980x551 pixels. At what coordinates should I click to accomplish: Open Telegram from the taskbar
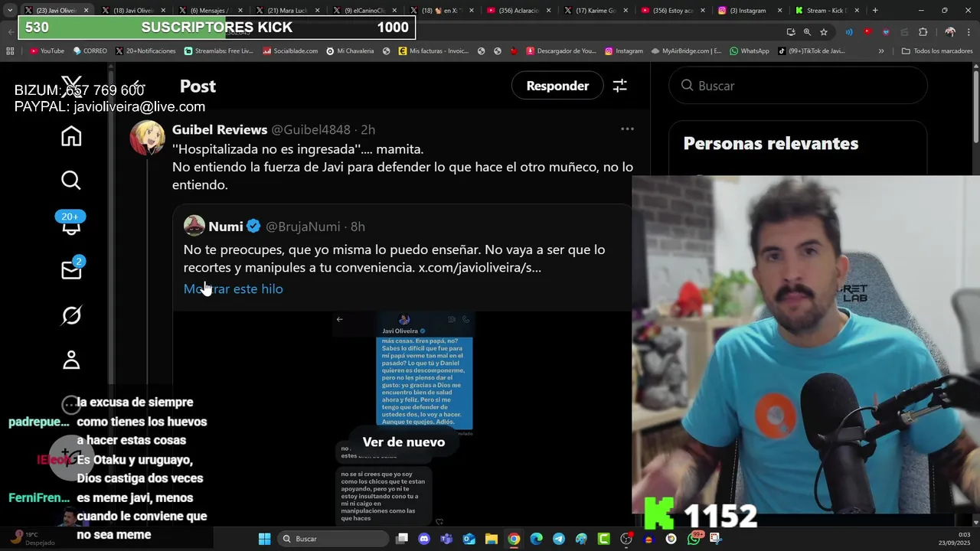point(559,539)
